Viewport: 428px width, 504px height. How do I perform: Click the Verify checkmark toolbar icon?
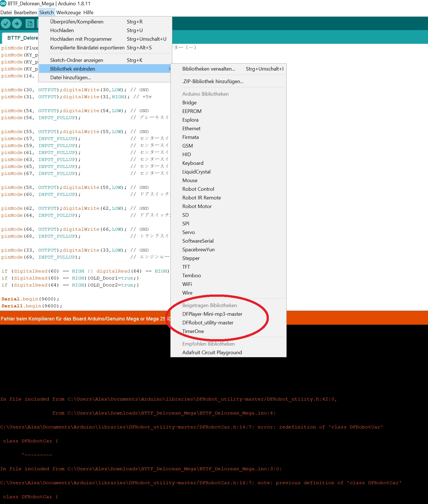coord(6,24)
